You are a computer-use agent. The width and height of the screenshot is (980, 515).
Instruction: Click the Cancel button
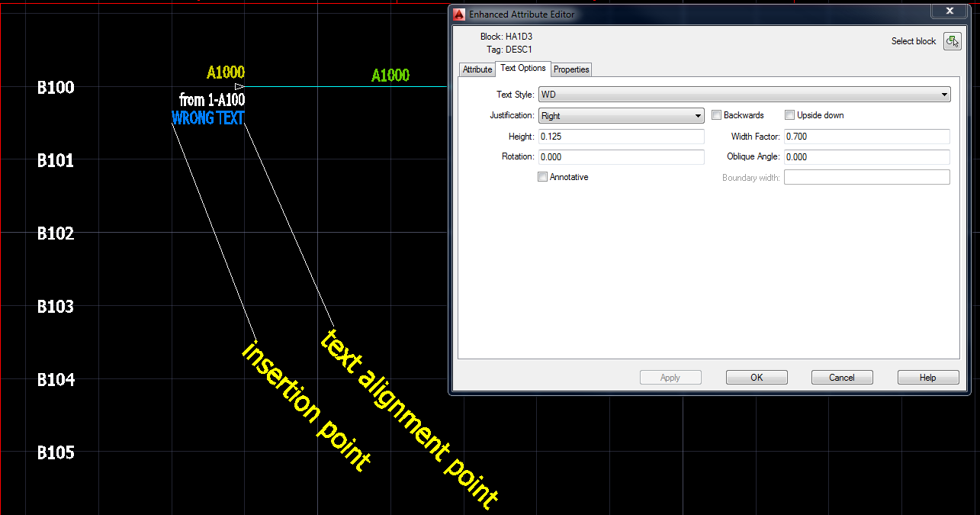842,376
